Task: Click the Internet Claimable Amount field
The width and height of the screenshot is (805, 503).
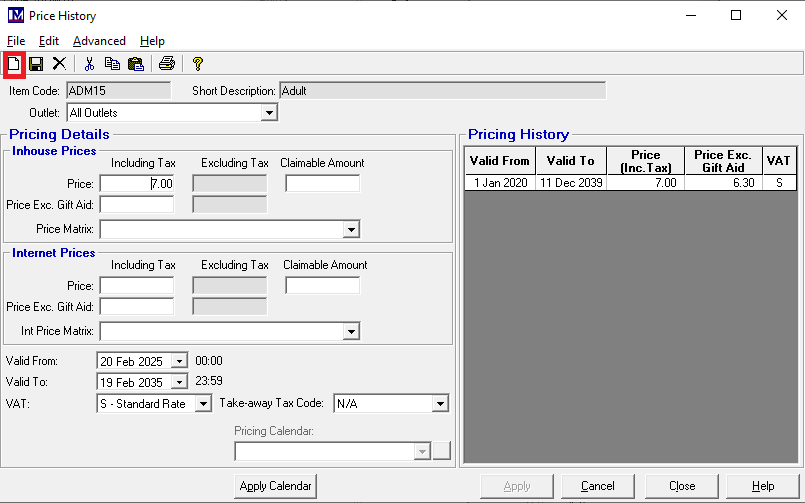Action: [322, 286]
